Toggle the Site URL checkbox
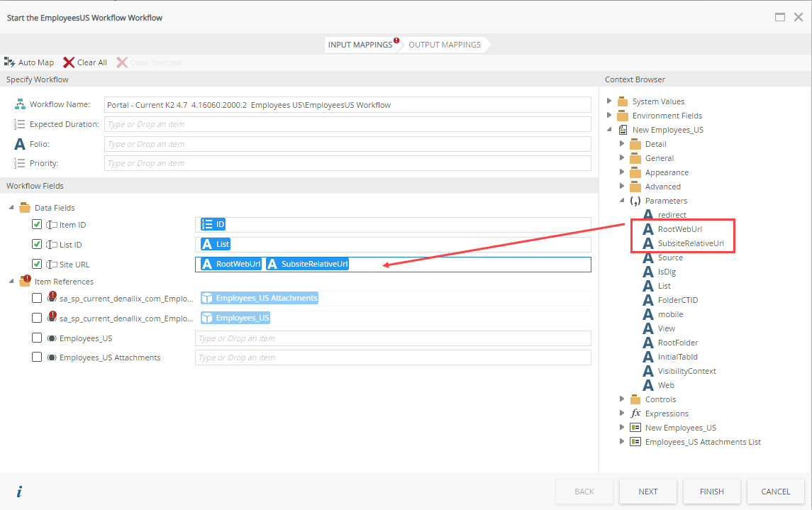812x510 pixels. point(37,265)
